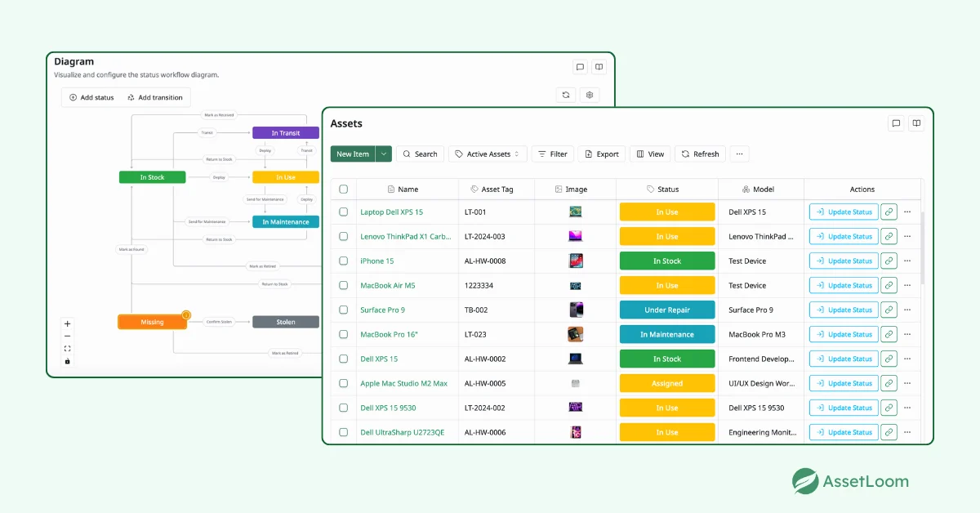Select the Missing status node

tap(152, 322)
